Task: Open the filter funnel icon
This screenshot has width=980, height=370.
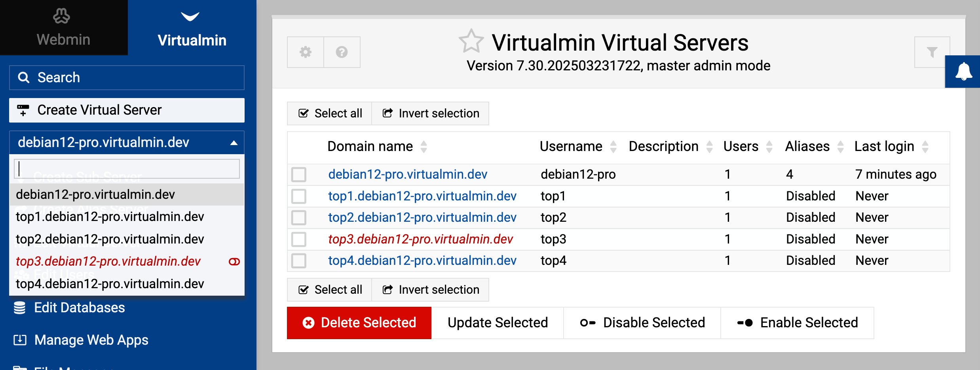Action: click(x=932, y=52)
